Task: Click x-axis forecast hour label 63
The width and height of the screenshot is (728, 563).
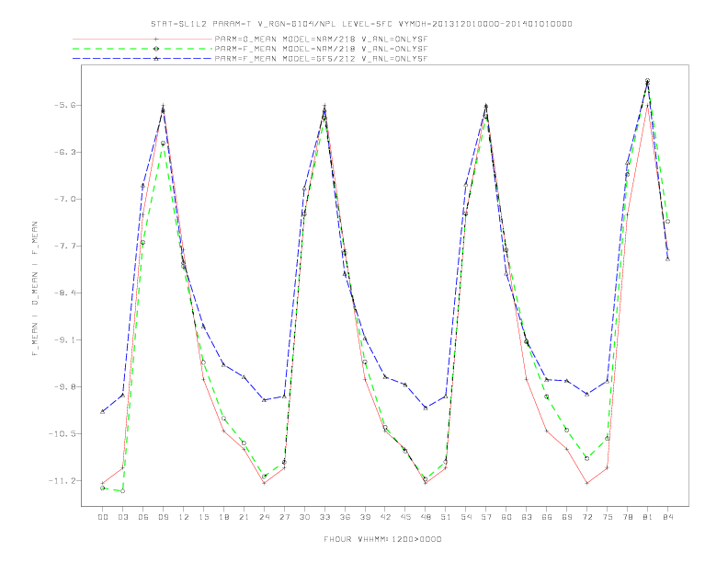Action: tap(527, 517)
